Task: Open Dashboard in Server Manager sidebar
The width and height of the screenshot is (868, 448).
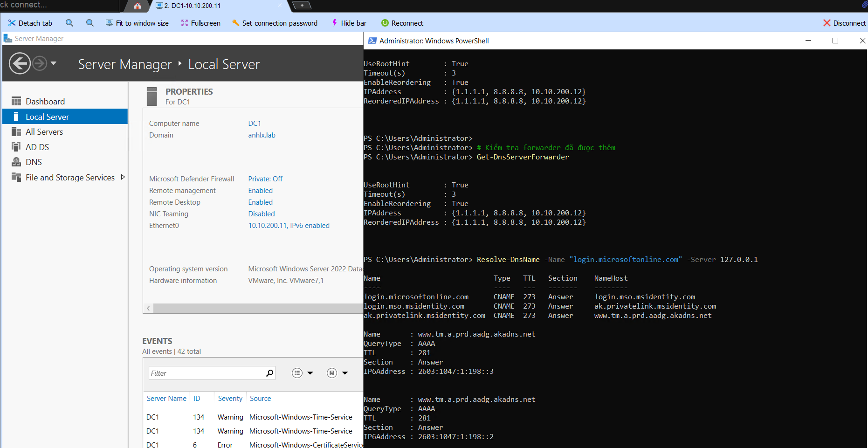Action: 45,101
